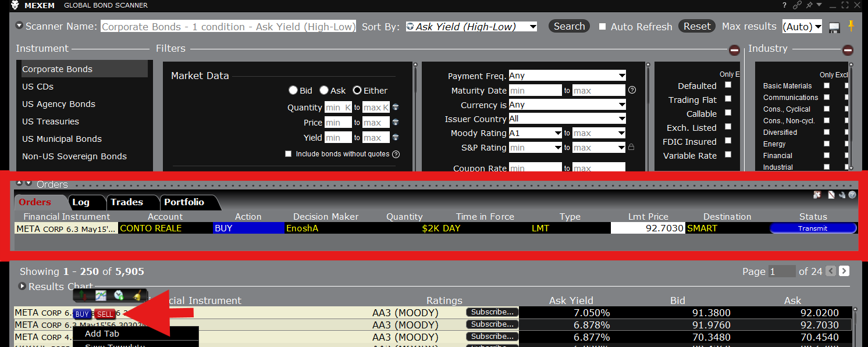This screenshot has width=868, height=347.
Task: Click the clock icon on the popup toolbar
Action: (x=119, y=295)
